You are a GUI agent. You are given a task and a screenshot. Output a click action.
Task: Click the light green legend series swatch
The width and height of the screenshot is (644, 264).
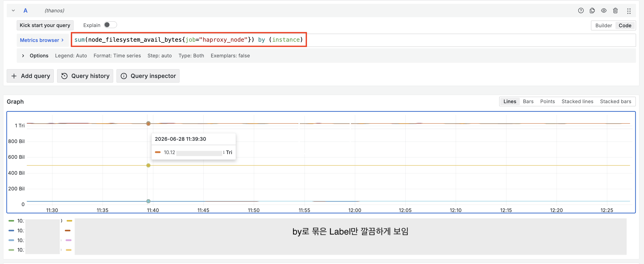click(11, 250)
